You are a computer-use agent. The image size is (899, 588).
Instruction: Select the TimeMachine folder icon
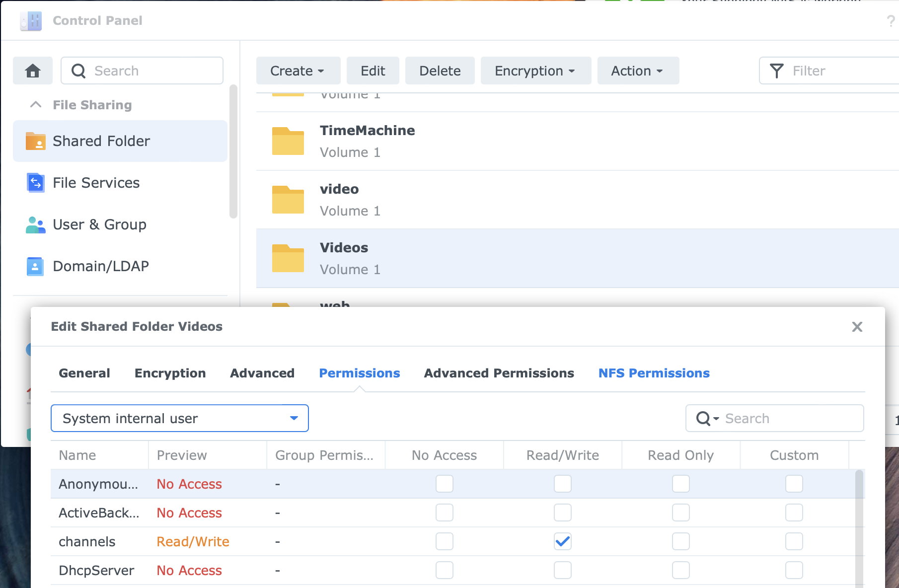coord(288,141)
